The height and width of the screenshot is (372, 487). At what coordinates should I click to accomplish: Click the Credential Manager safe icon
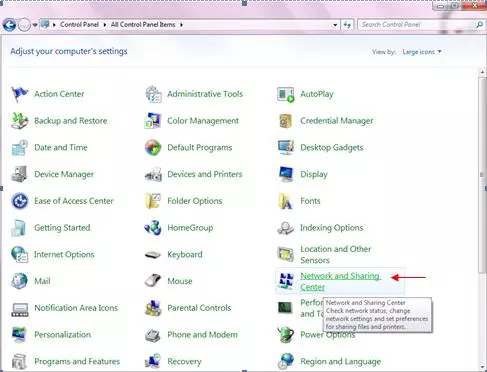[286, 121]
